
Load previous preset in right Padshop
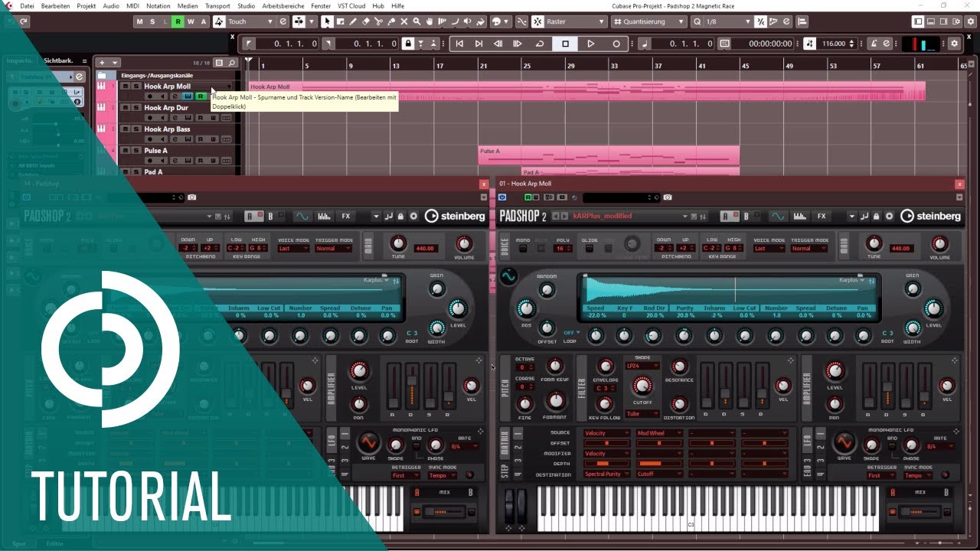tap(556, 217)
